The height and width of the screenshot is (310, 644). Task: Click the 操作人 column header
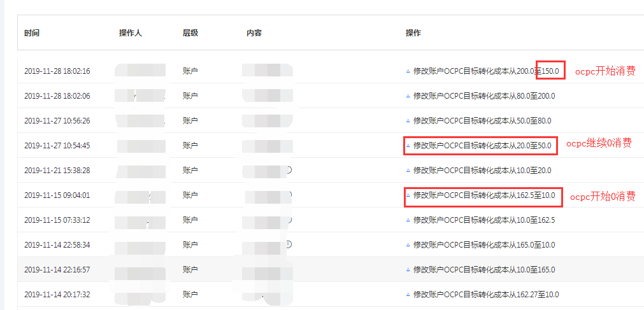point(131,33)
